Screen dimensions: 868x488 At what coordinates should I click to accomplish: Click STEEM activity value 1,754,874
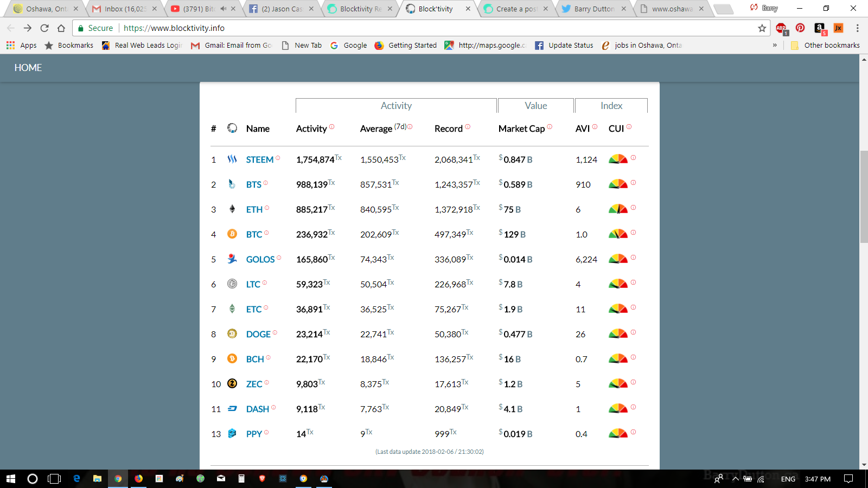(x=315, y=159)
